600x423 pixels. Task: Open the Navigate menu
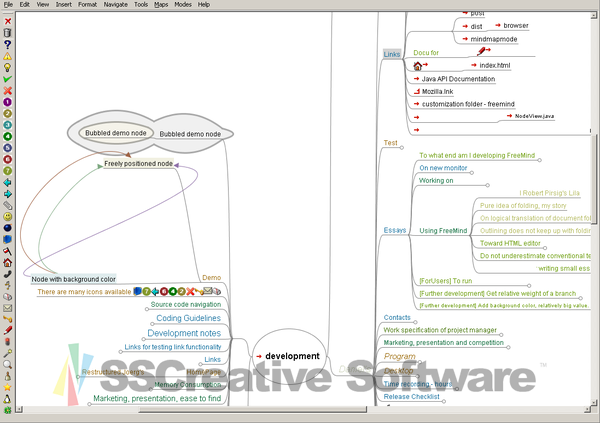pyautogui.click(x=116, y=5)
